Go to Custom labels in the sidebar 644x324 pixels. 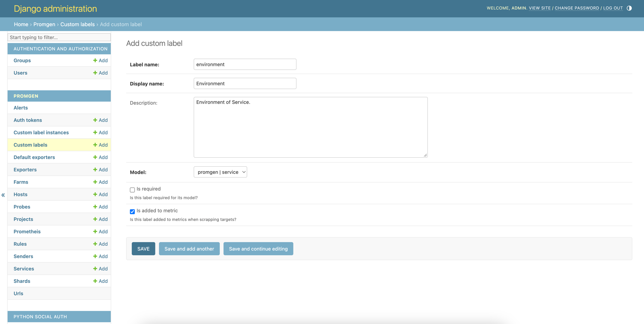[30, 145]
